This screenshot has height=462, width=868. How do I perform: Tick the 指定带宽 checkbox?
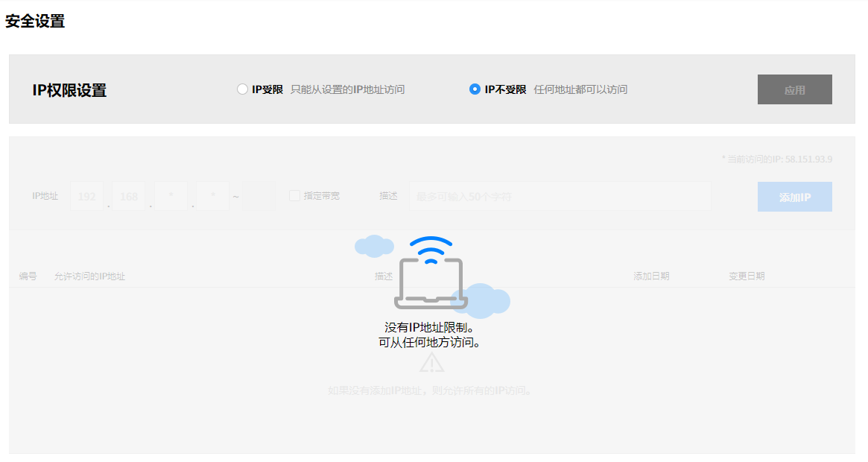(x=294, y=196)
